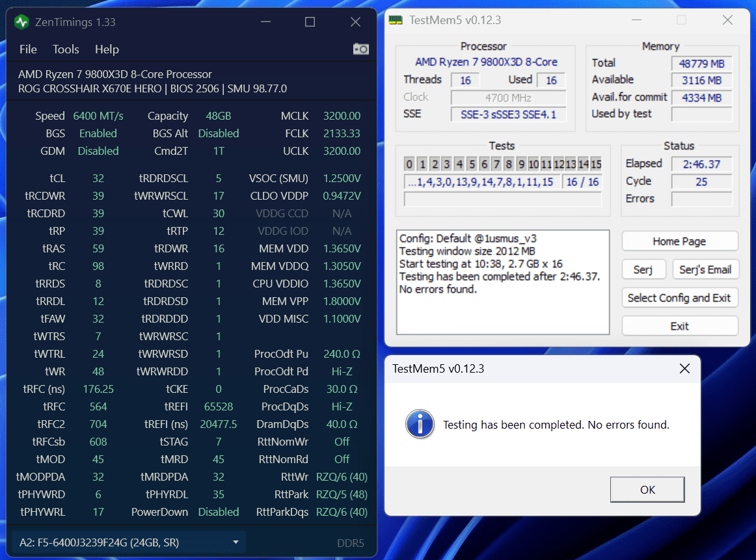756x560 pixels.
Task: Click the PowerDown Disabled value
Action: (x=219, y=512)
